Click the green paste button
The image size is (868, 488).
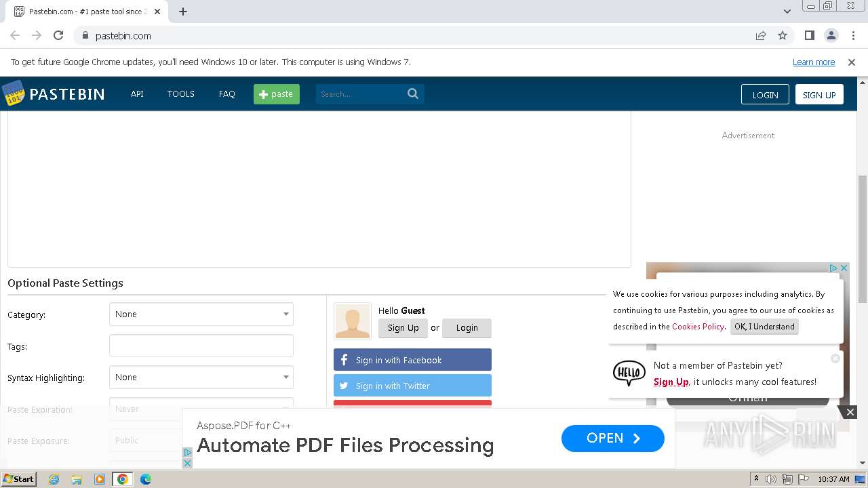(x=277, y=94)
